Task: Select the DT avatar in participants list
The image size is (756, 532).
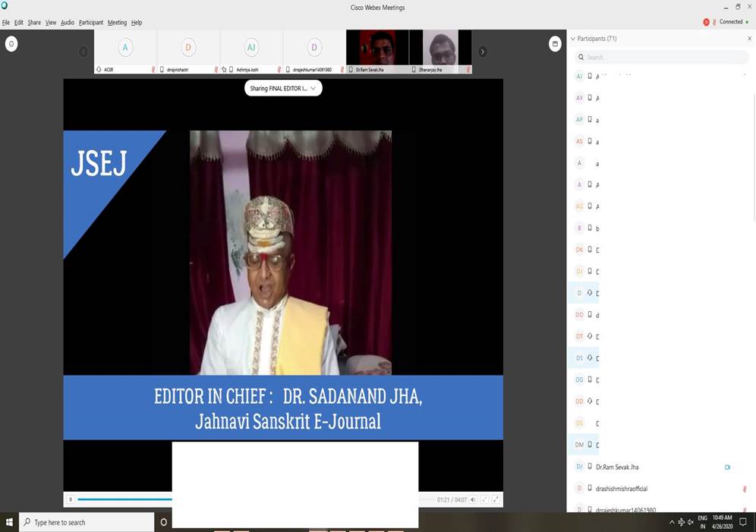Action: coord(580,336)
